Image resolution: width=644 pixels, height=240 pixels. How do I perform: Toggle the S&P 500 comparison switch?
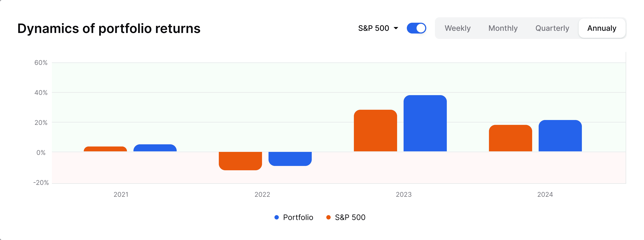(416, 28)
